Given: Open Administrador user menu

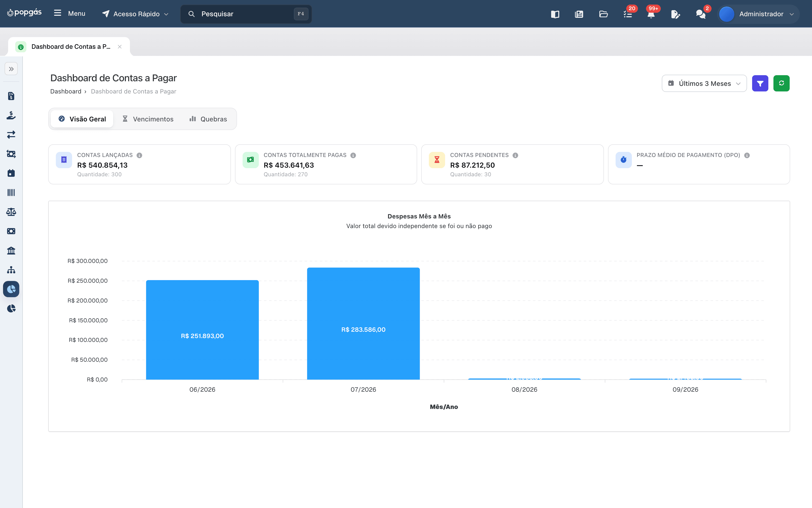Looking at the screenshot, I should pos(759,14).
